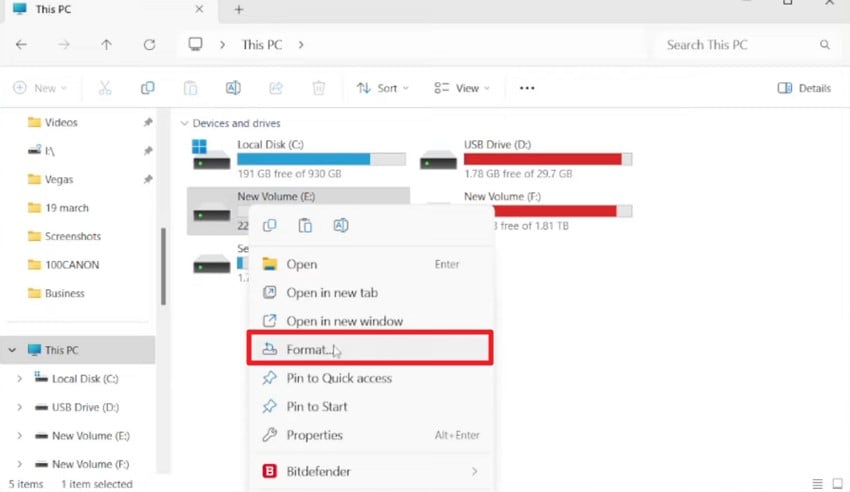Choose Open in new window
The image size is (850, 492).
click(371, 321)
